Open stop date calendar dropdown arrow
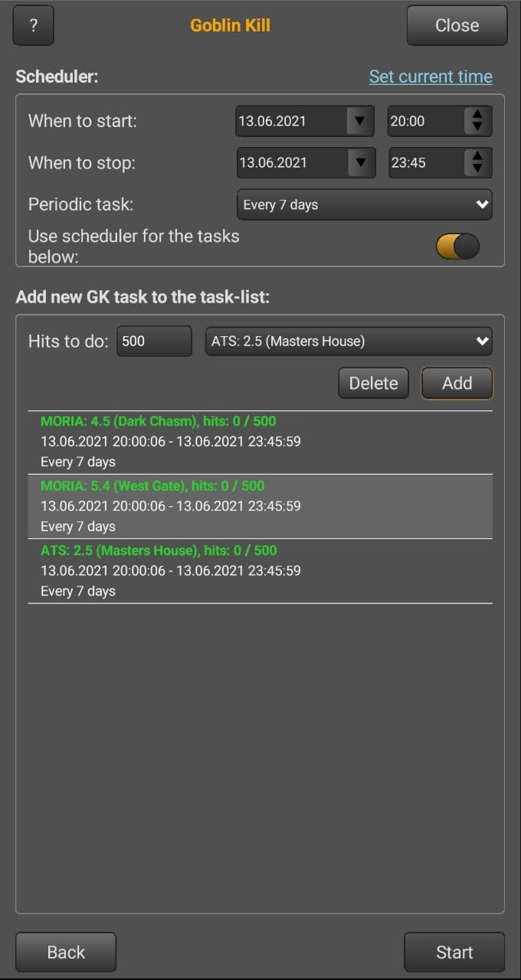The image size is (521, 980). [360, 162]
